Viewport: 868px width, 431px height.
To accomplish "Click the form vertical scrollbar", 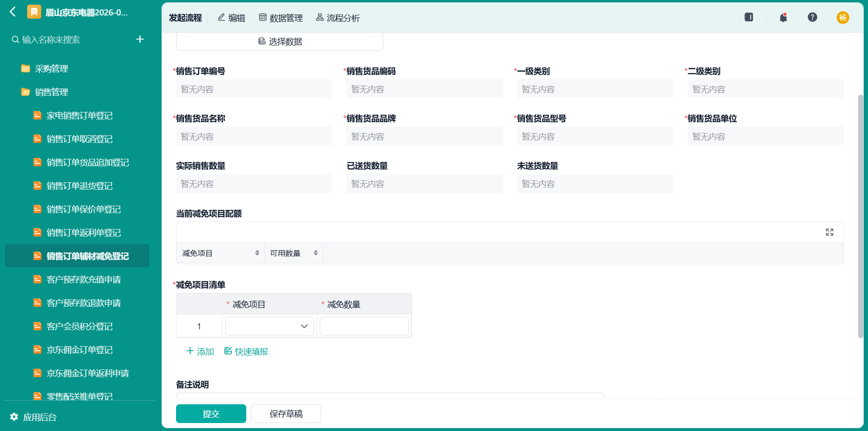I will (x=861, y=216).
